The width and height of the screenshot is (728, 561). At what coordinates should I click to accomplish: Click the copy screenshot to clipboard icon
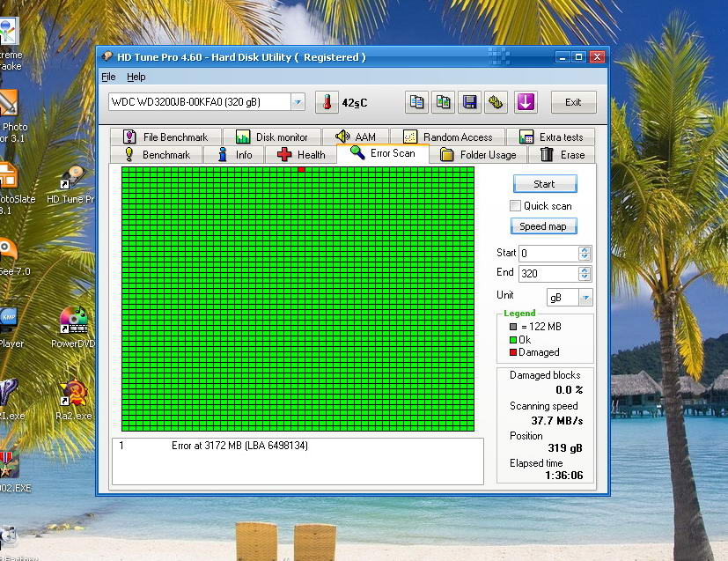tap(443, 102)
